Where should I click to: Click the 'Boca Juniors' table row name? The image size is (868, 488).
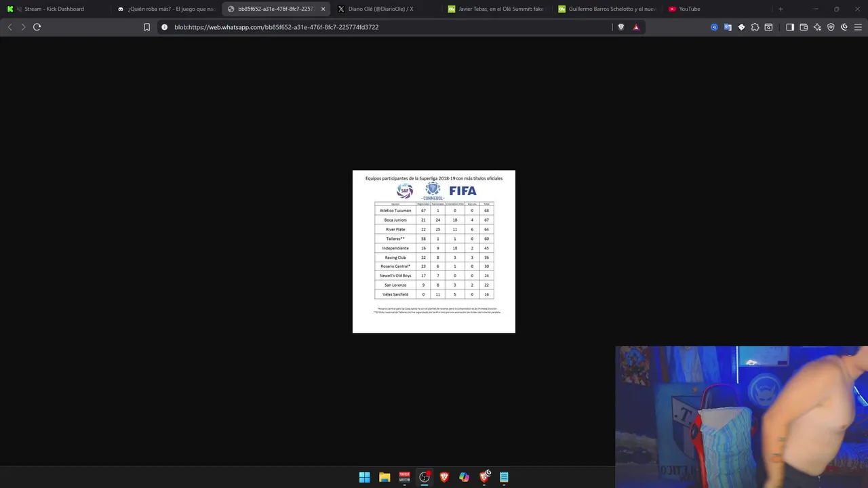395,220
